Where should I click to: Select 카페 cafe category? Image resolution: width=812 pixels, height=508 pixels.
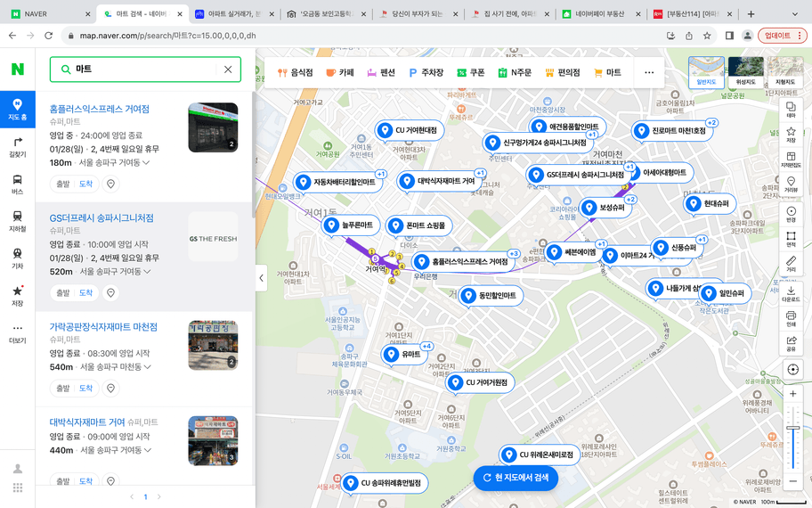[x=340, y=72]
